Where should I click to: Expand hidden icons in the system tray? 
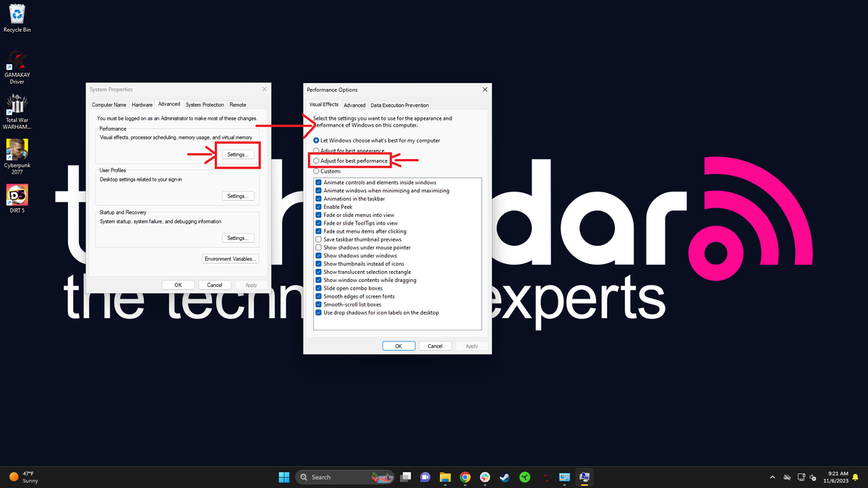pos(773,477)
